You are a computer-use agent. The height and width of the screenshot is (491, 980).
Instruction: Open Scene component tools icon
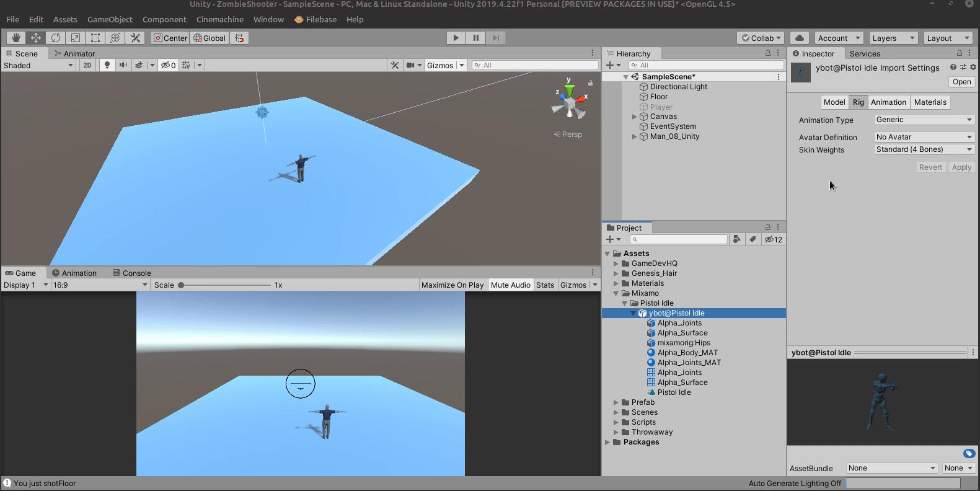tap(395, 65)
